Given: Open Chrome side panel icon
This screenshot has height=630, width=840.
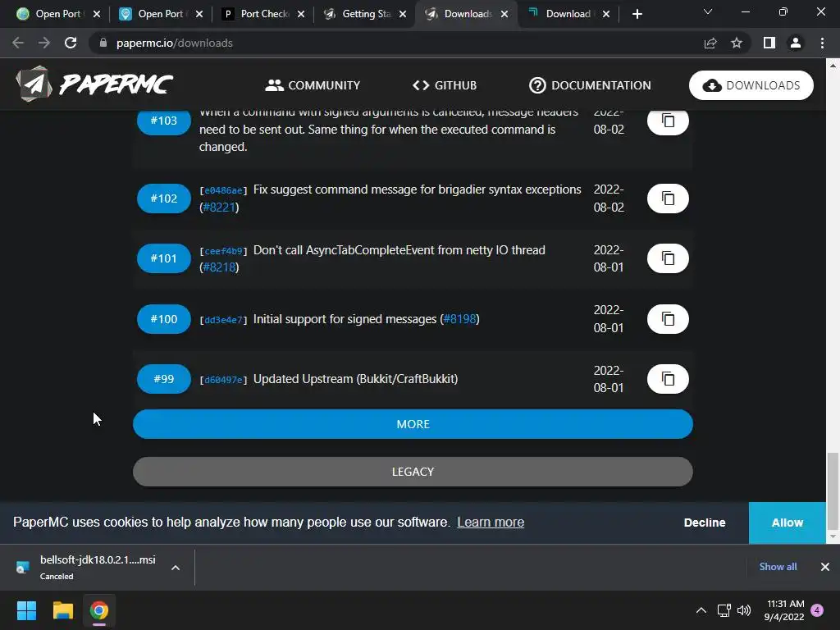Looking at the screenshot, I should point(769,43).
